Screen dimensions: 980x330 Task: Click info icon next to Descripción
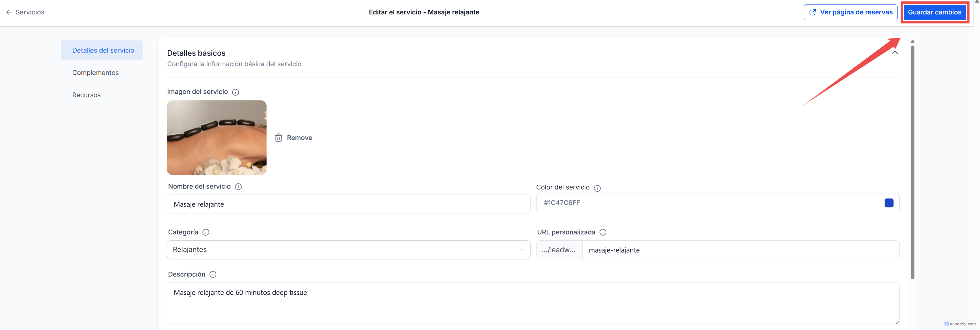point(213,274)
